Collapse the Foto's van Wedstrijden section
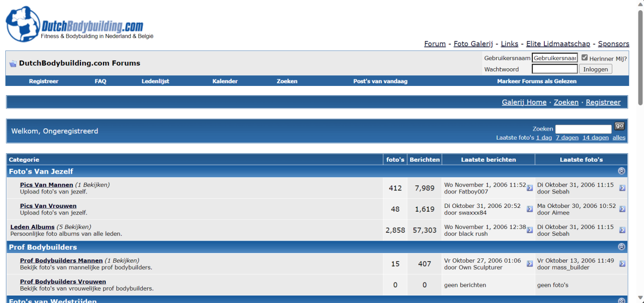 [621, 300]
